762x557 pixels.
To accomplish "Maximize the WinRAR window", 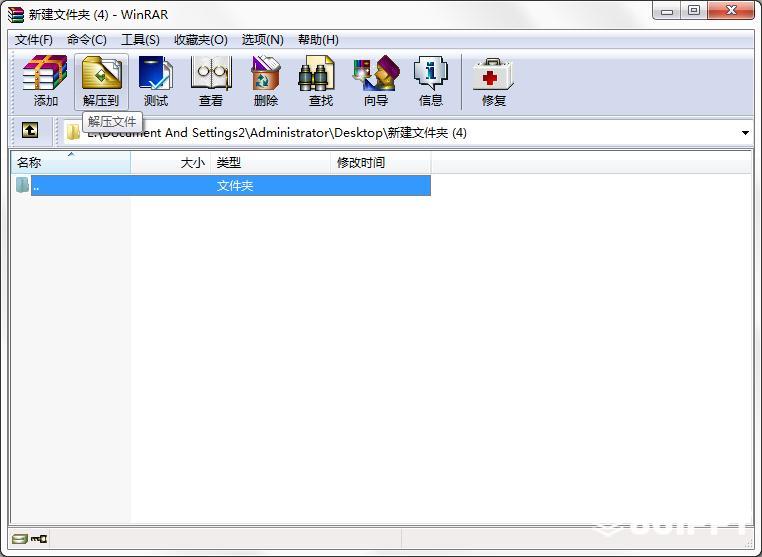I will coord(694,11).
